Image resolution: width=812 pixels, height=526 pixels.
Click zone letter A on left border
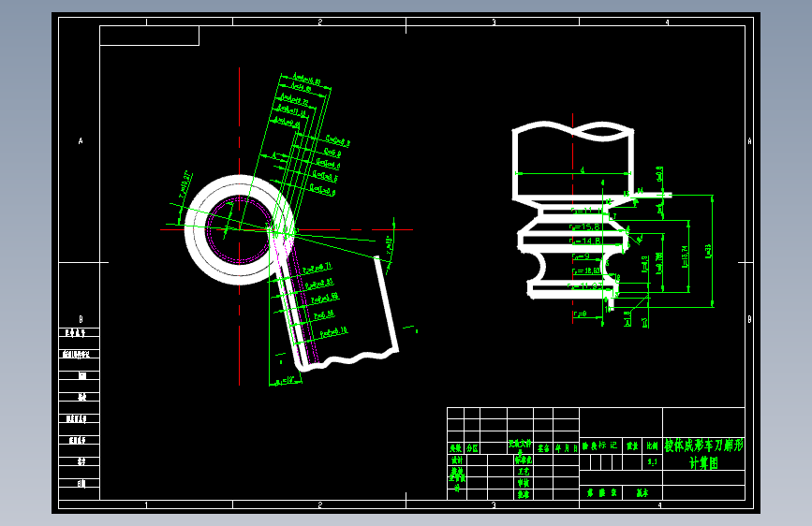(81, 140)
